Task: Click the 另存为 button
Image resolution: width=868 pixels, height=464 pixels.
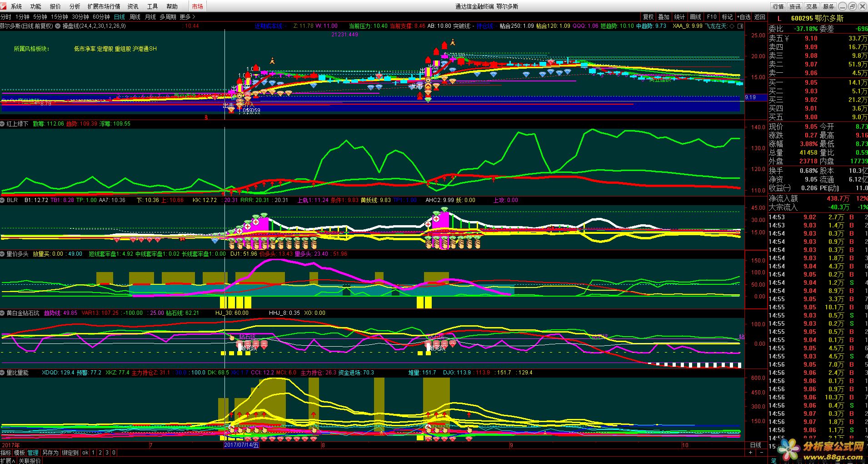Action: (50, 453)
